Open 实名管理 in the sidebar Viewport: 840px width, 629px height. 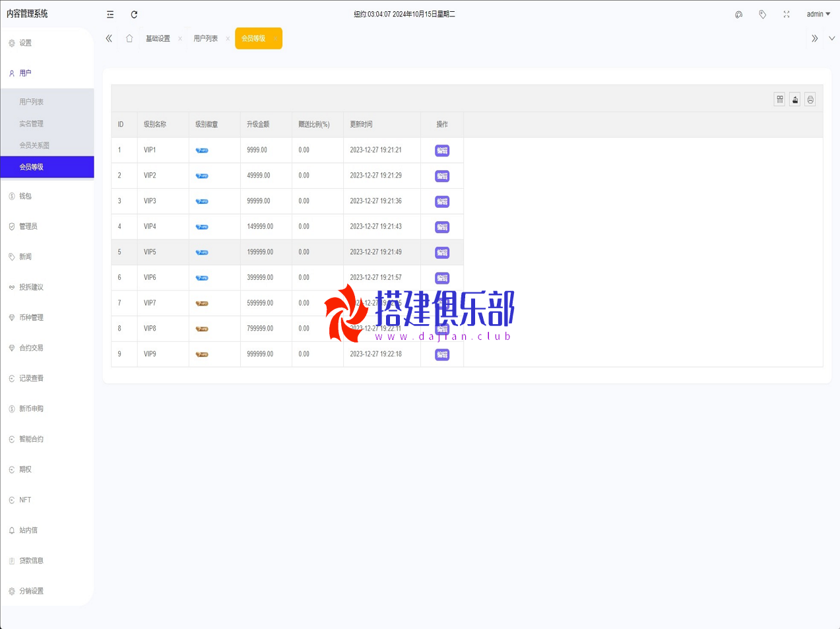click(x=47, y=123)
